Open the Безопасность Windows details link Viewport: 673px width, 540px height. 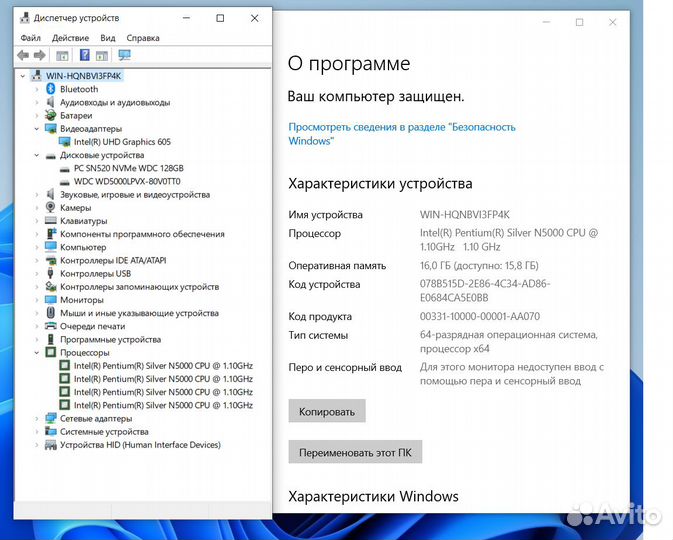402,133
